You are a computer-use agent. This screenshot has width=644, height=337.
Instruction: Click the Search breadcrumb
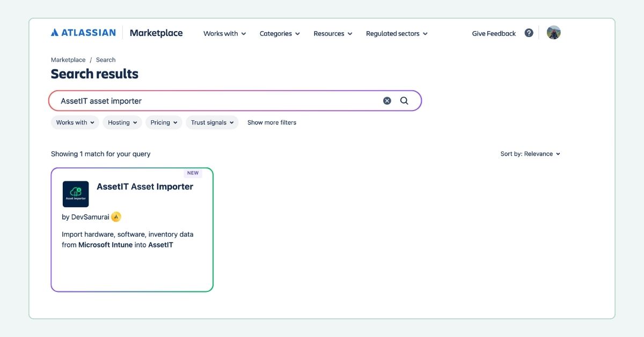[x=106, y=60]
